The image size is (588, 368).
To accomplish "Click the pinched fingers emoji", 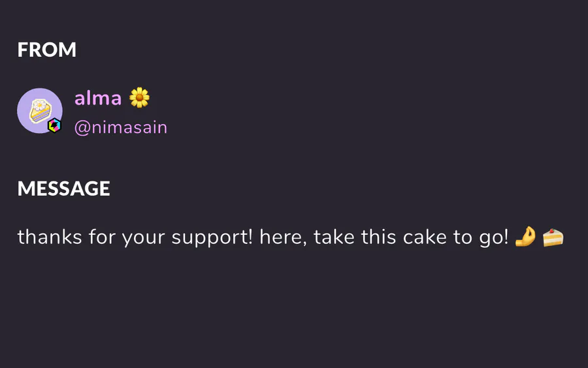I will (525, 237).
